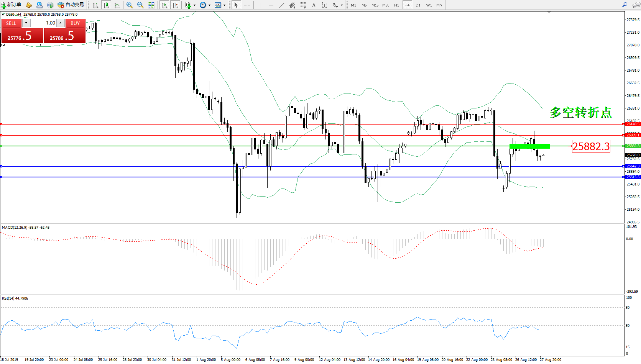Screen dimensions: 641x364
Task: Toggle chart auto scroll button
Action: click(x=164, y=5)
